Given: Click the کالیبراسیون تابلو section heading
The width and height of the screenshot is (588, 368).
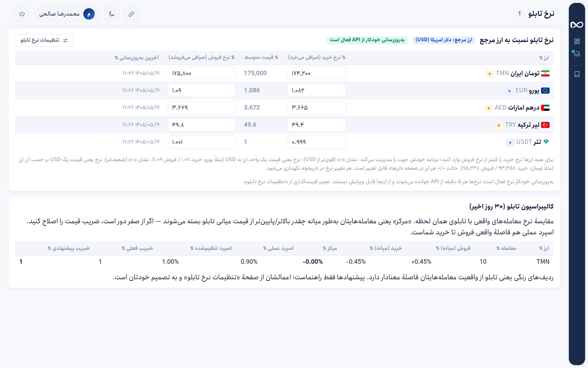Looking at the screenshot, I should click(x=511, y=207).
